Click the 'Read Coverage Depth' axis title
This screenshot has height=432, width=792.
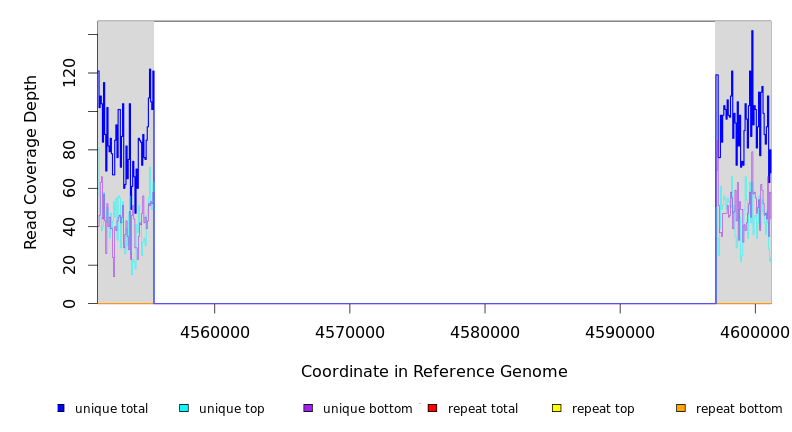pos(31,162)
